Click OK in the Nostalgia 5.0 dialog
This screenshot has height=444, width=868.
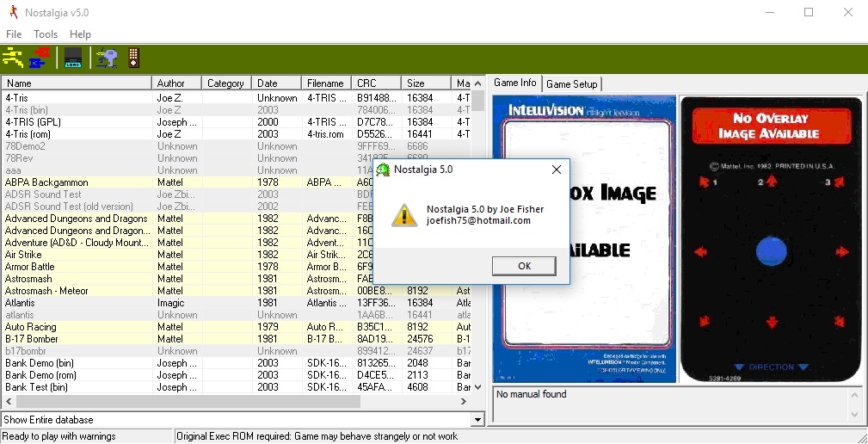click(524, 266)
